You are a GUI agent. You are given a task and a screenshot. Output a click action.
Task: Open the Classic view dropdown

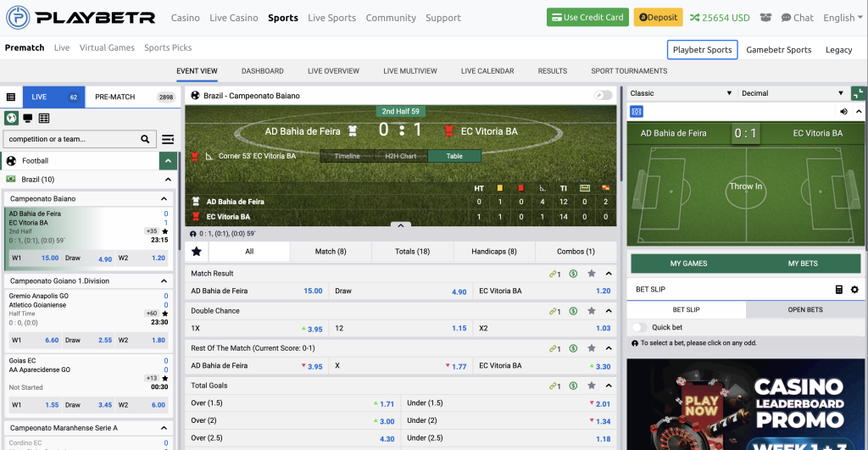click(x=681, y=93)
